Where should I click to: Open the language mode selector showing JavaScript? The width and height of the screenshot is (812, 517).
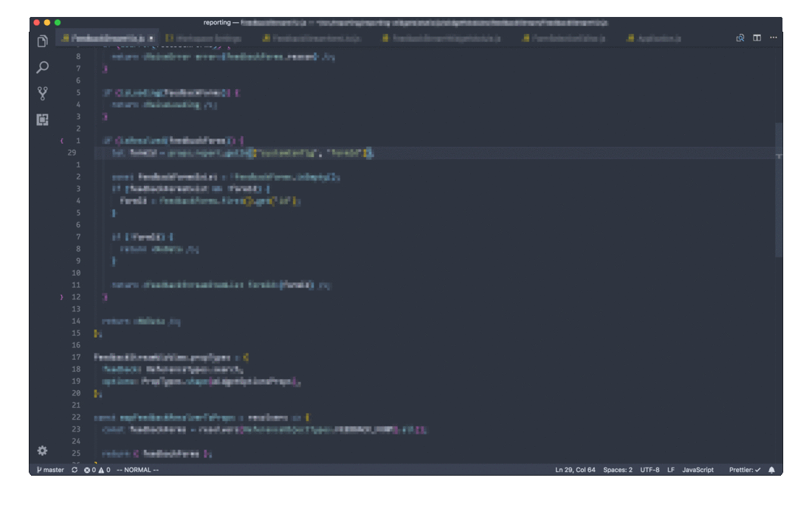[697, 469]
